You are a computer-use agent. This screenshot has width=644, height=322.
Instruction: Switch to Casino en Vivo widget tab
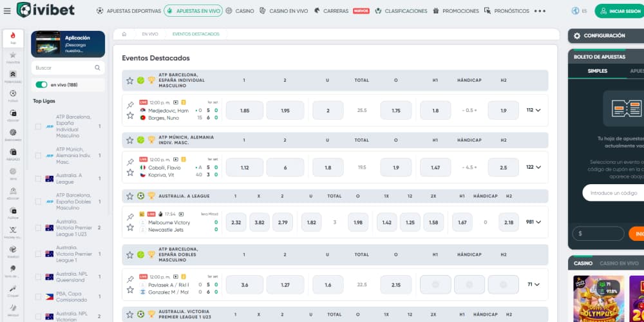[x=619, y=263]
